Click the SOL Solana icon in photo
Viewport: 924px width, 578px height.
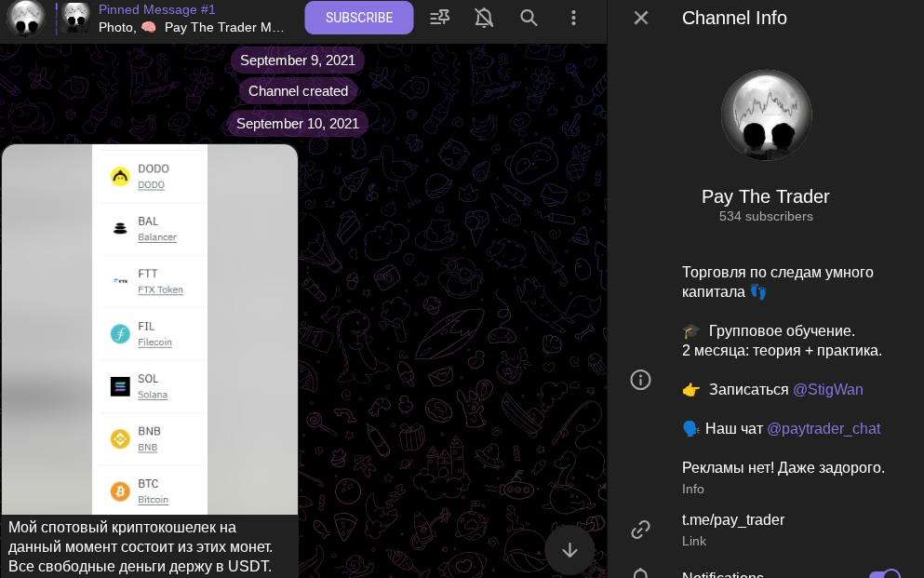(x=120, y=386)
